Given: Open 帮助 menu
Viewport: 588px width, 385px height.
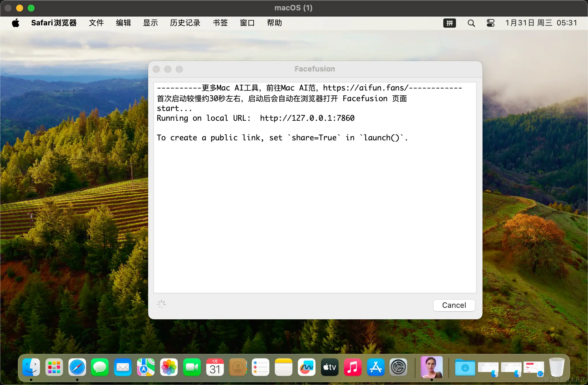Looking at the screenshot, I should 274,23.
